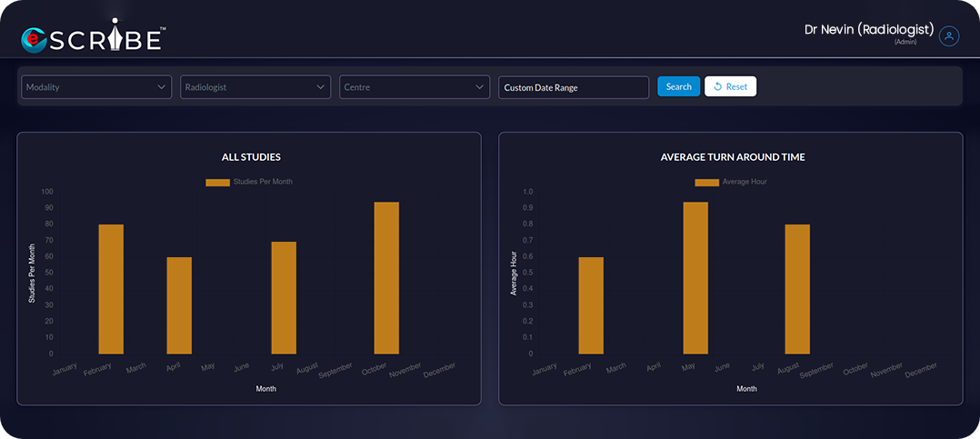Click August bar in Turn Around Time chart

[x=797, y=289]
